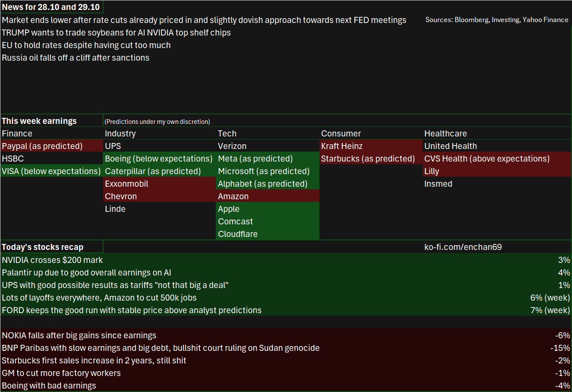This screenshot has height=392, width=572.
Task: Select 'Boeing with bad earnings' row text
Action: point(49,386)
